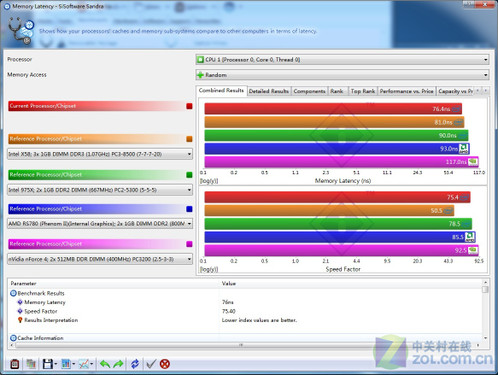
Task: Click the Benchmark Results blue circle icon
Action: tap(13, 293)
